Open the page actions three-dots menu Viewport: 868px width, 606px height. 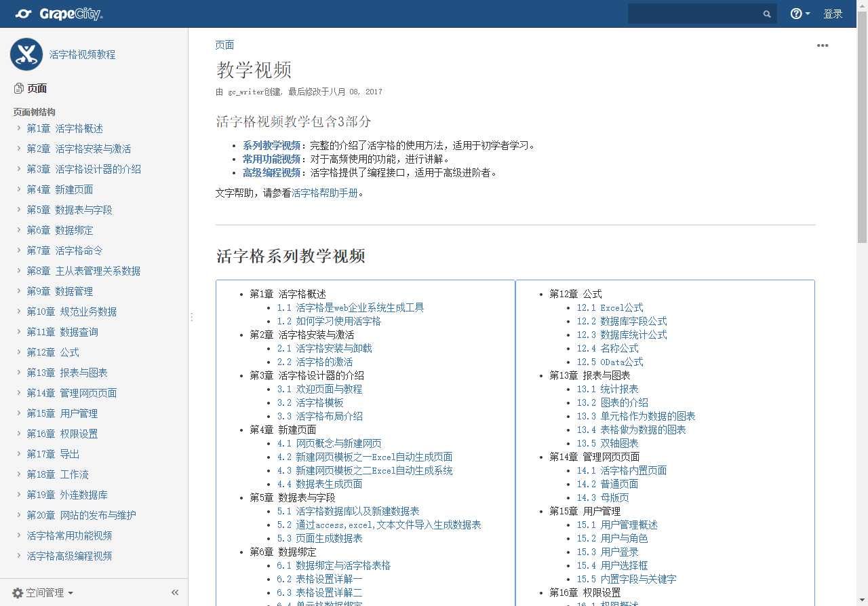click(823, 45)
